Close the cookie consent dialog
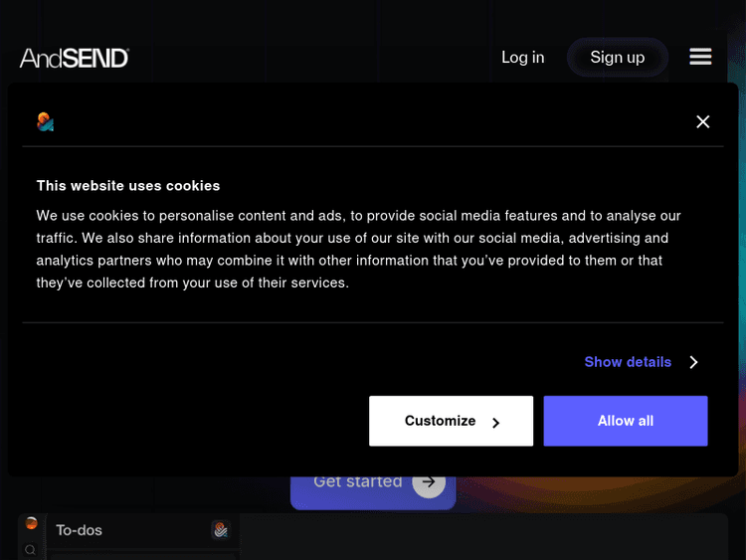The width and height of the screenshot is (746, 560). pyautogui.click(x=703, y=121)
